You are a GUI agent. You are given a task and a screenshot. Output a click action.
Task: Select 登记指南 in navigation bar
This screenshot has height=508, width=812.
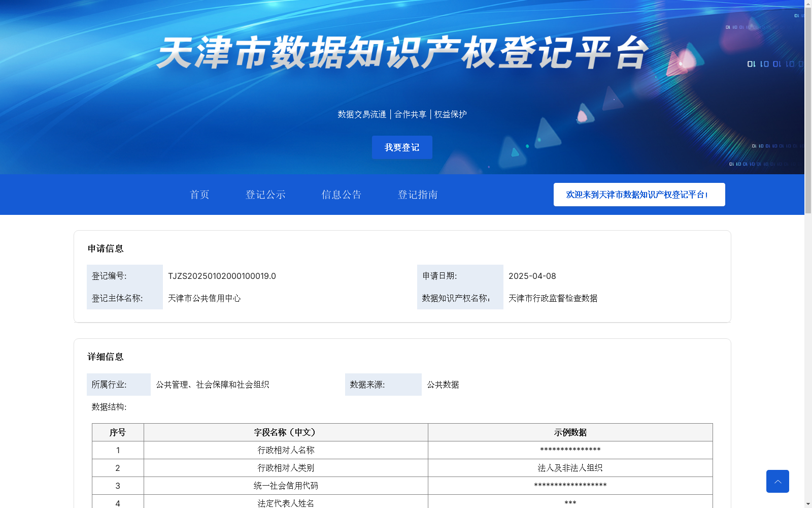point(418,195)
